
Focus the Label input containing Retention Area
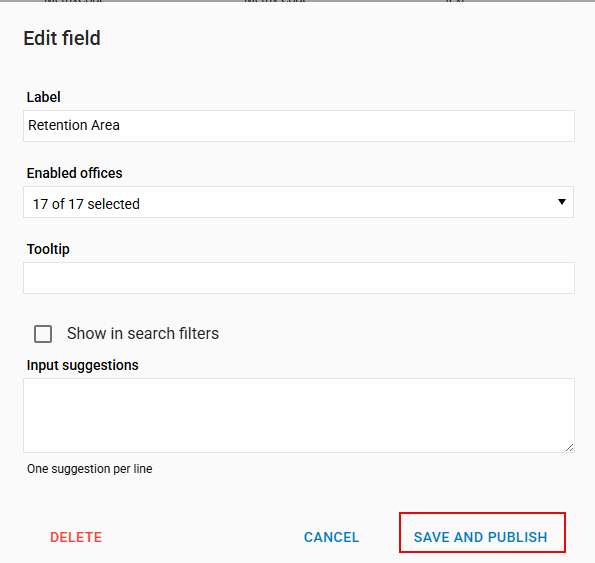[x=299, y=126]
